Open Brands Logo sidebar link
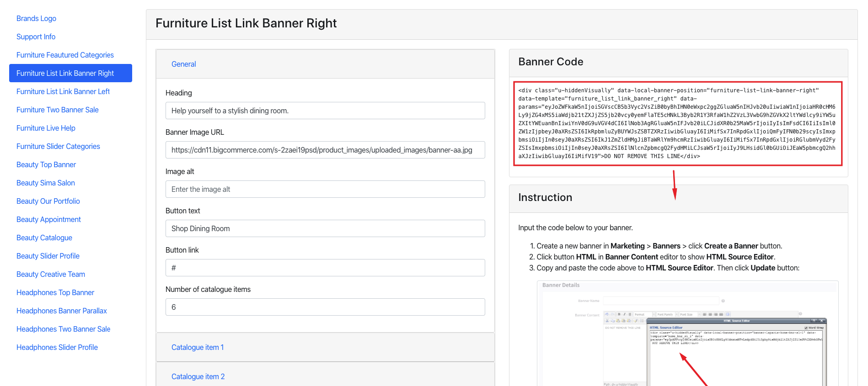868x386 pixels. [36, 18]
